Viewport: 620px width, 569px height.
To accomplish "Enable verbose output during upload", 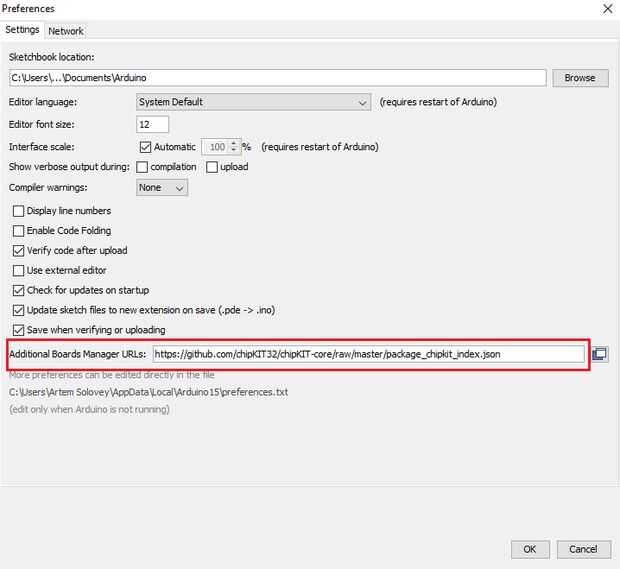I will 212,167.
